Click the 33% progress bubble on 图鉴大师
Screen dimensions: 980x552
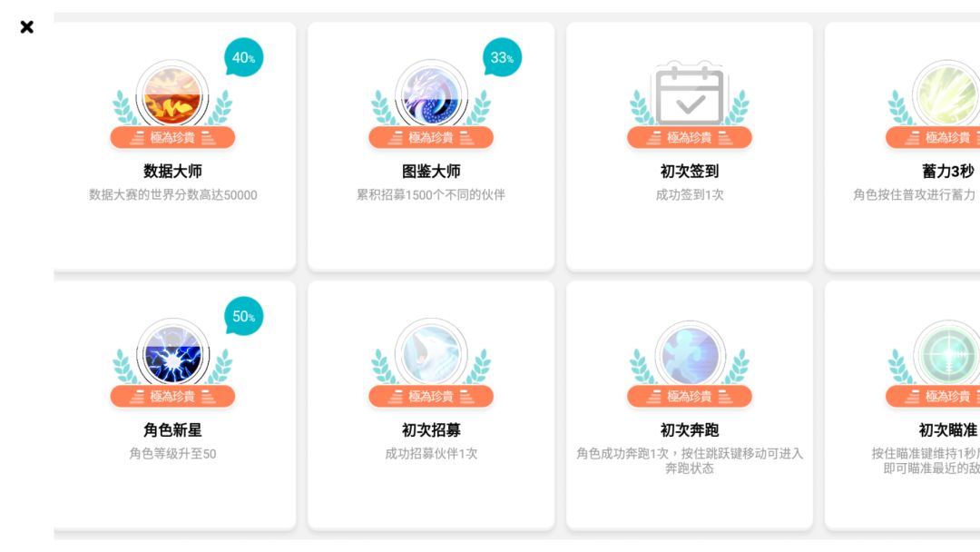coord(503,57)
